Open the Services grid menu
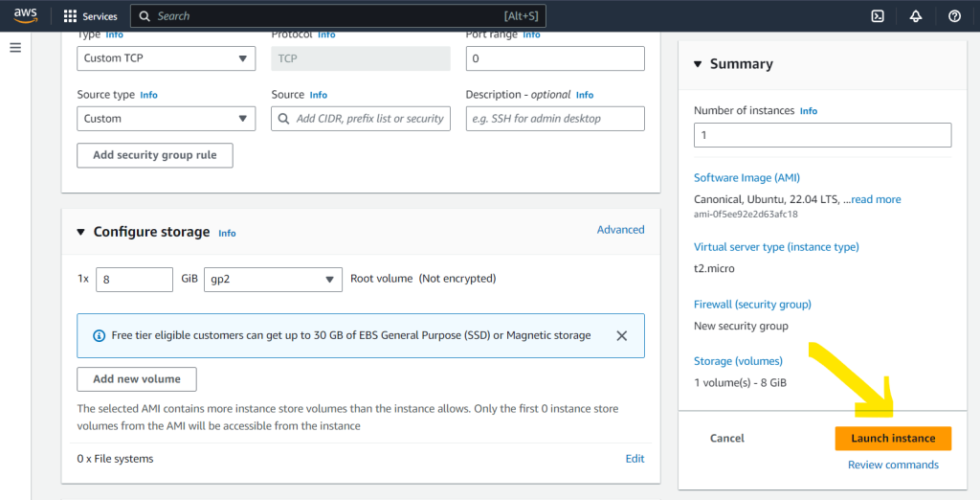Viewport: 980px width, 500px height. coord(90,16)
